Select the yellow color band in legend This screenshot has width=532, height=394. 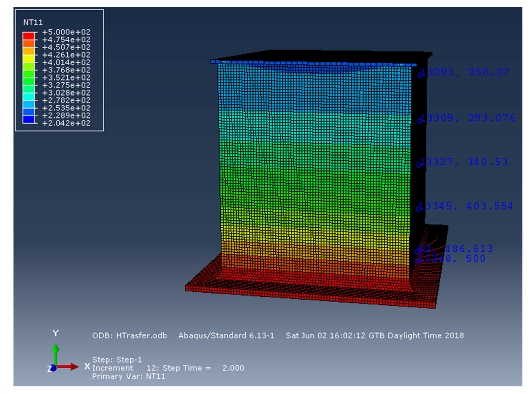pos(29,58)
